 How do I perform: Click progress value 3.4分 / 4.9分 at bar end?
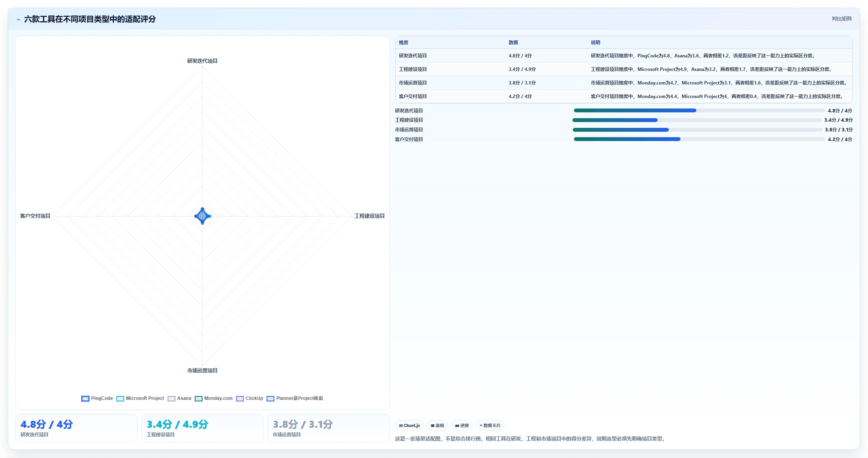[839, 120]
